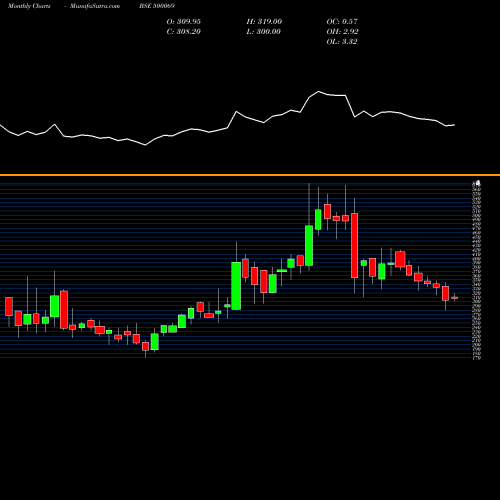The height and width of the screenshot is (500, 500).
Task: Click the 'Monthly Charts' title text
Action: (29, 6)
